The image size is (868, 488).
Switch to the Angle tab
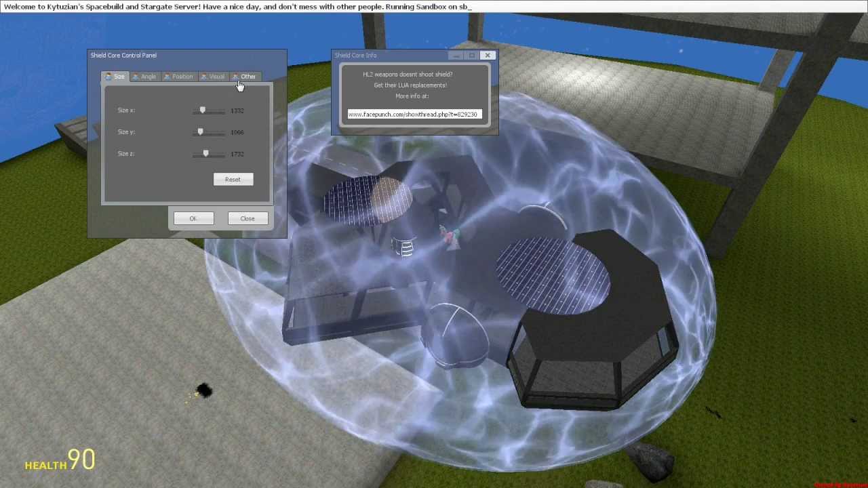coord(144,77)
